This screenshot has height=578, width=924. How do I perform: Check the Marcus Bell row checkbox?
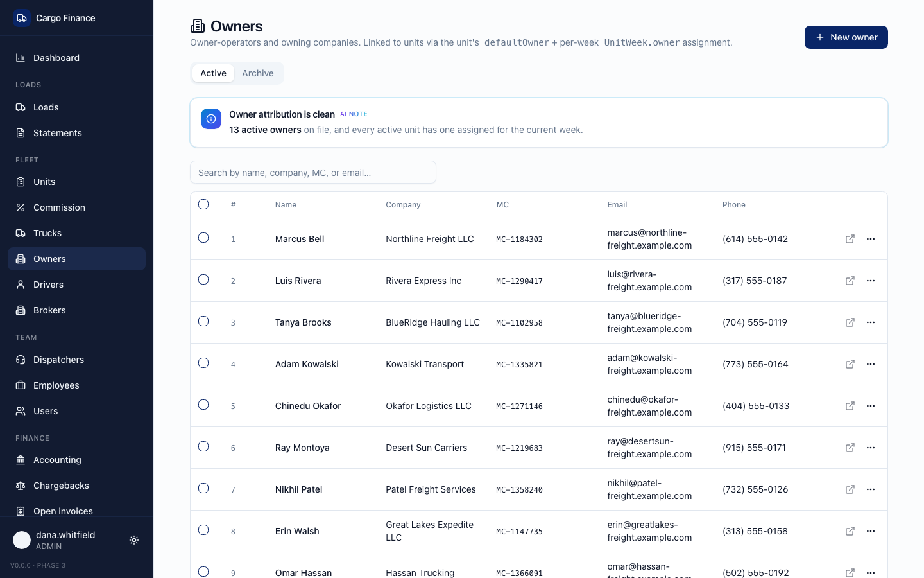click(203, 238)
